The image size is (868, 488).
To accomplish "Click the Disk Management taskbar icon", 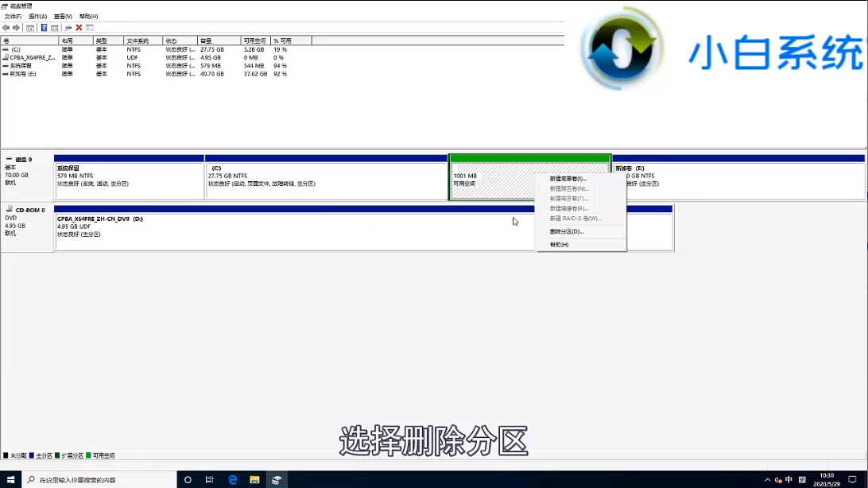I will [x=277, y=480].
